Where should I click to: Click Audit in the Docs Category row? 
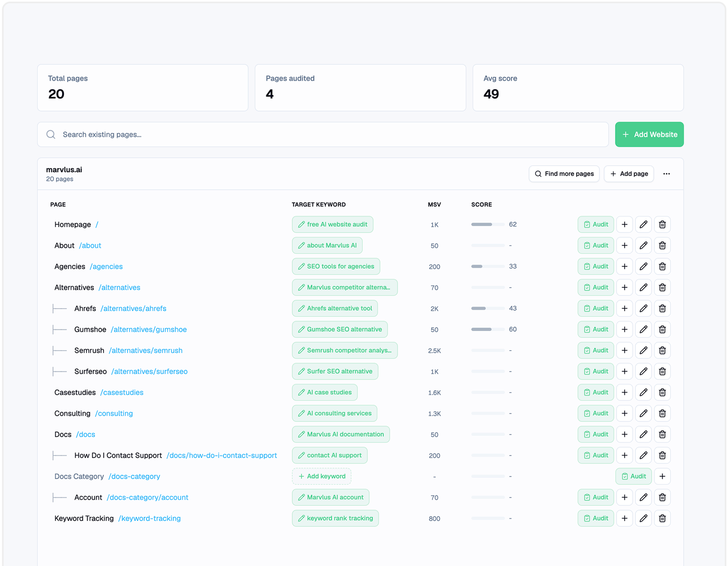(x=633, y=476)
